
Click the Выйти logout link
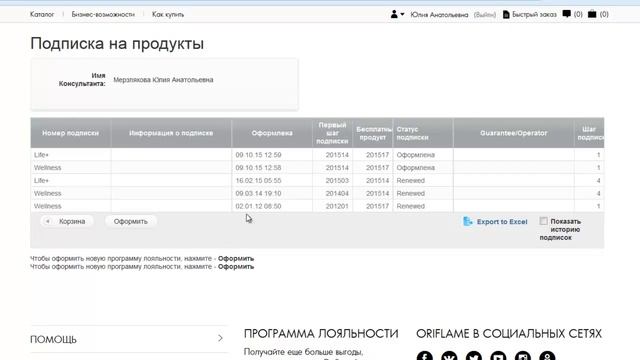[484, 15]
